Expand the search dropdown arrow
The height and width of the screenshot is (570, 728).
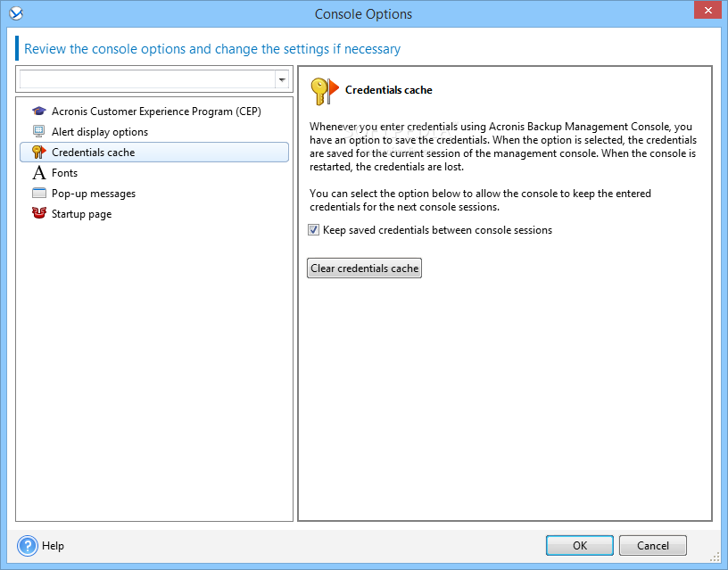pos(282,80)
